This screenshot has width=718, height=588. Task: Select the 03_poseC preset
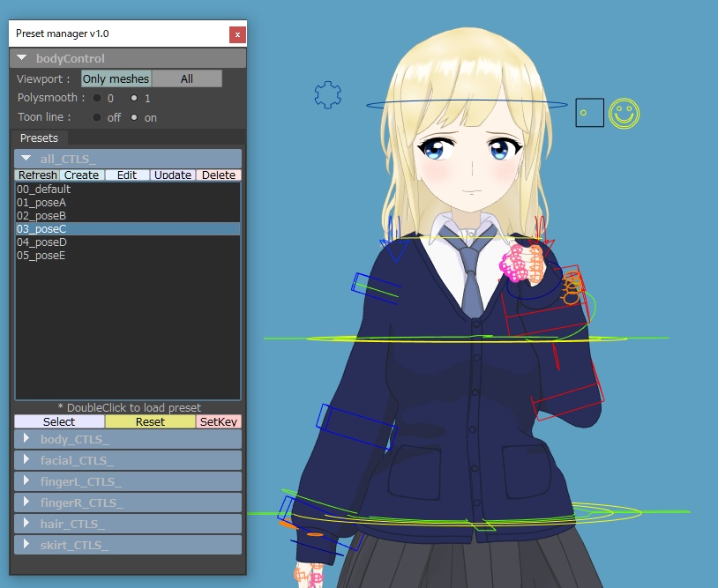128,229
